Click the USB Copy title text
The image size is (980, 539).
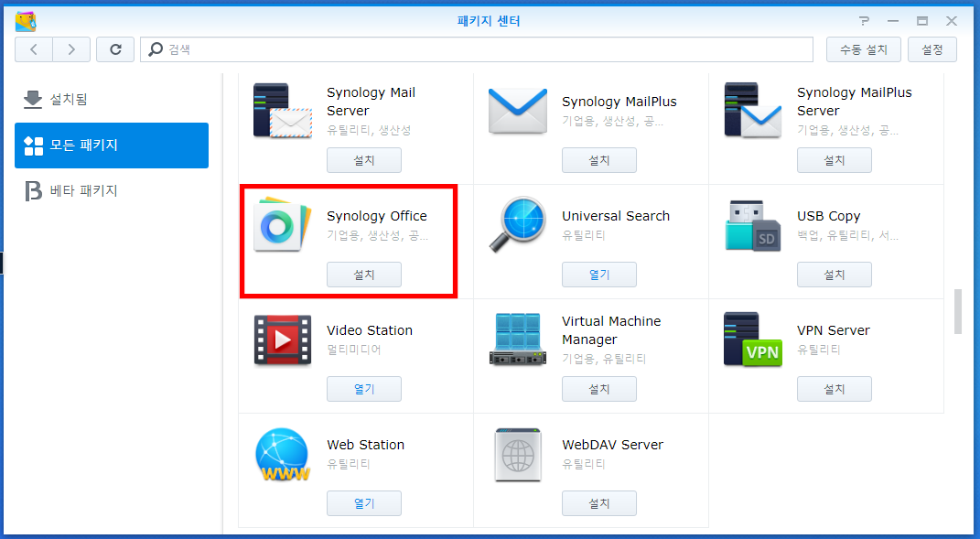pyautogui.click(x=829, y=216)
